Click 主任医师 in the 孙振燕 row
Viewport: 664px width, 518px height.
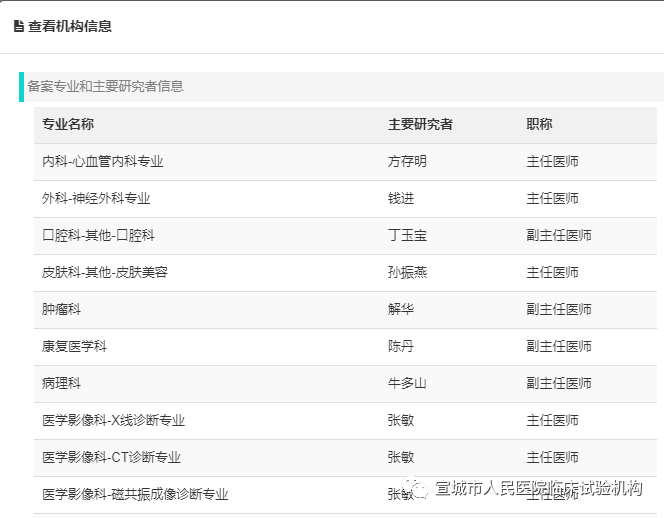coord(552,272)
